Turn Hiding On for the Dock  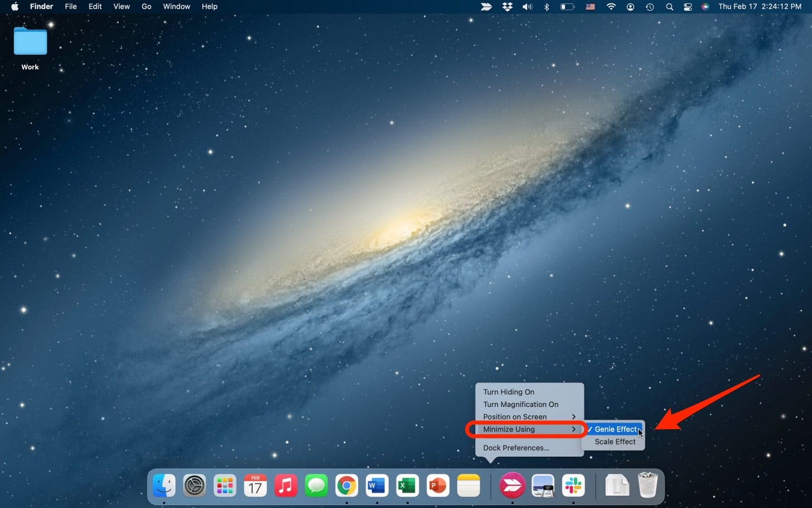[509, 392]
